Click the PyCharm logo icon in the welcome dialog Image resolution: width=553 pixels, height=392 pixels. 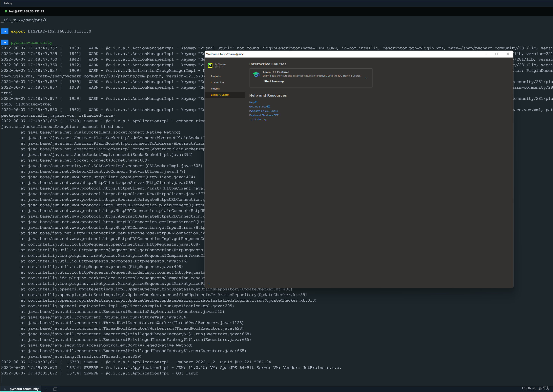tap(210, 65)
